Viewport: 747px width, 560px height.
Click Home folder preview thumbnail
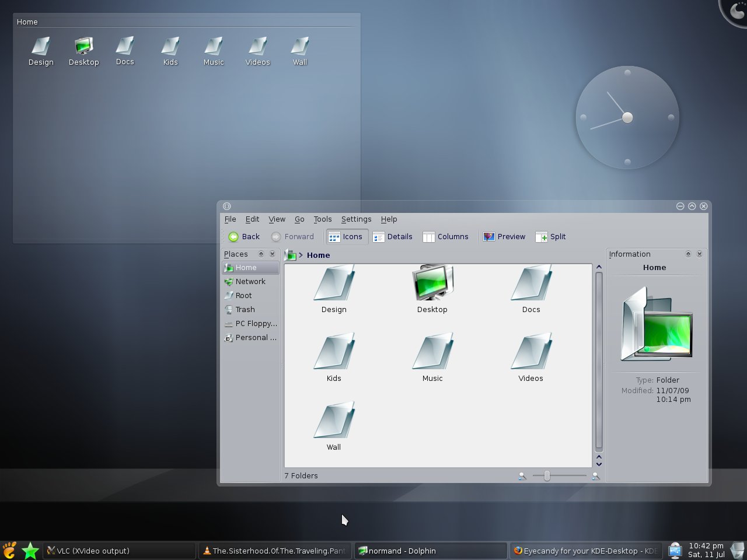pyautogui.click(x=656, y=324)
